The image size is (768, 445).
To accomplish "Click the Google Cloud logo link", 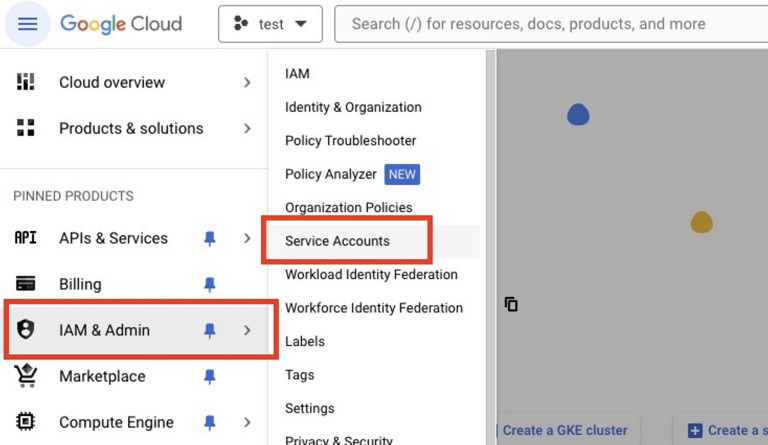I will coord(121,24).
